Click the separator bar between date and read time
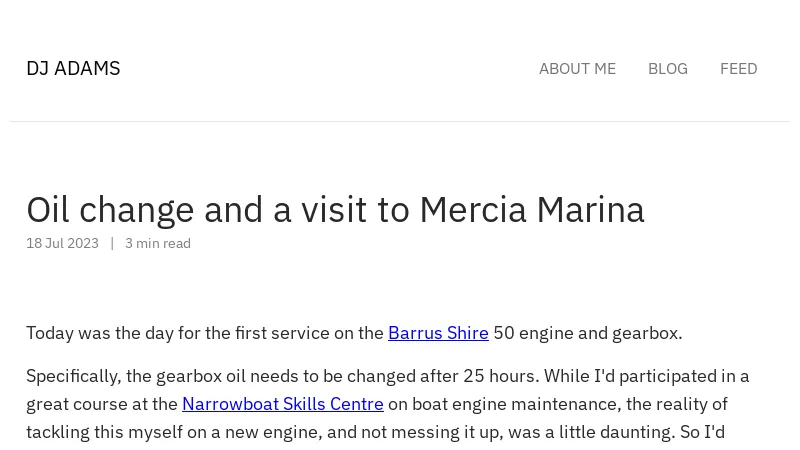Screen dimensions: 800x450 112,243
